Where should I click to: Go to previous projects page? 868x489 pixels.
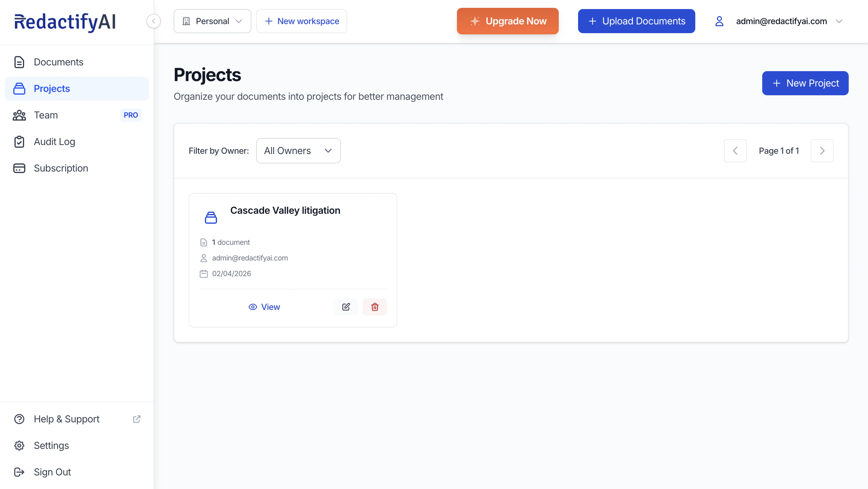(735, 151)
